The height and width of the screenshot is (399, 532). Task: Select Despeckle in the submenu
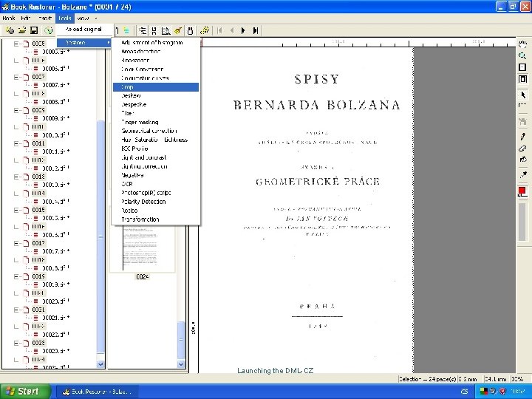156,104
